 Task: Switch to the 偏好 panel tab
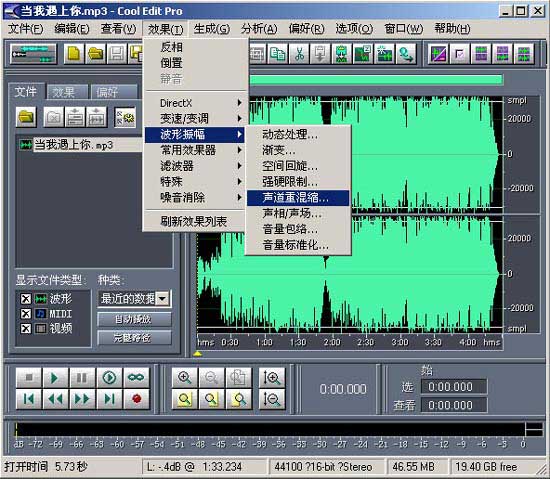[114, 92]
